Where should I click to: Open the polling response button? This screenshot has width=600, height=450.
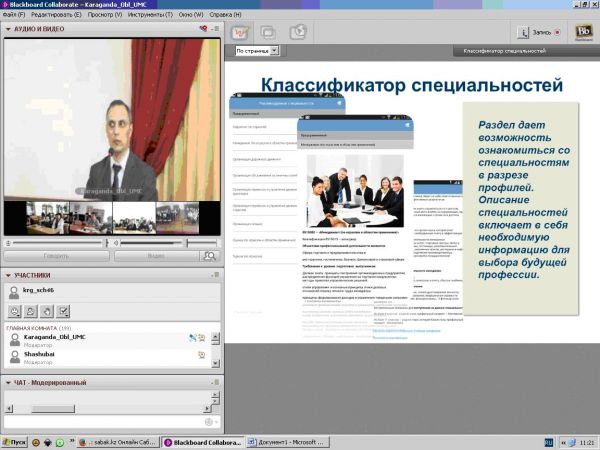64,311
